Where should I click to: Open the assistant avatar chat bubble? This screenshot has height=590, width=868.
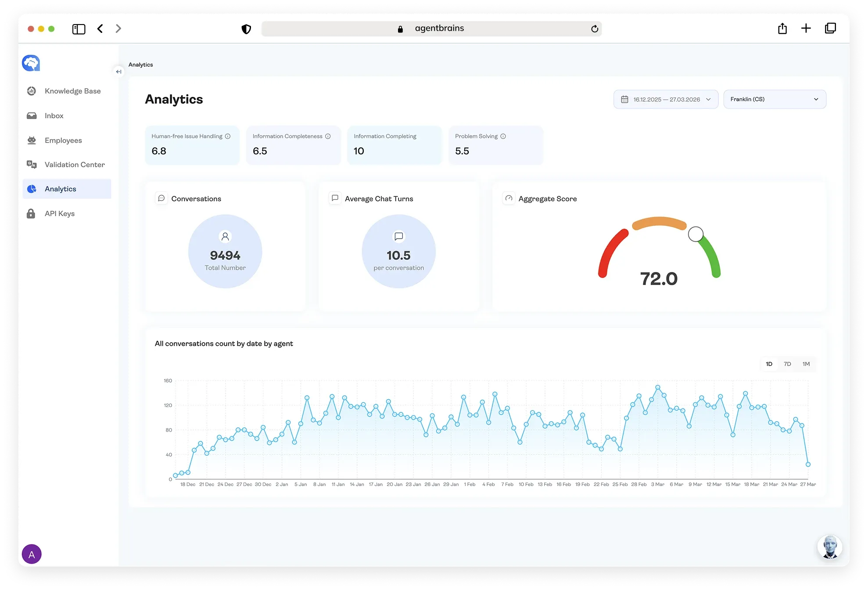click(829, 547)
